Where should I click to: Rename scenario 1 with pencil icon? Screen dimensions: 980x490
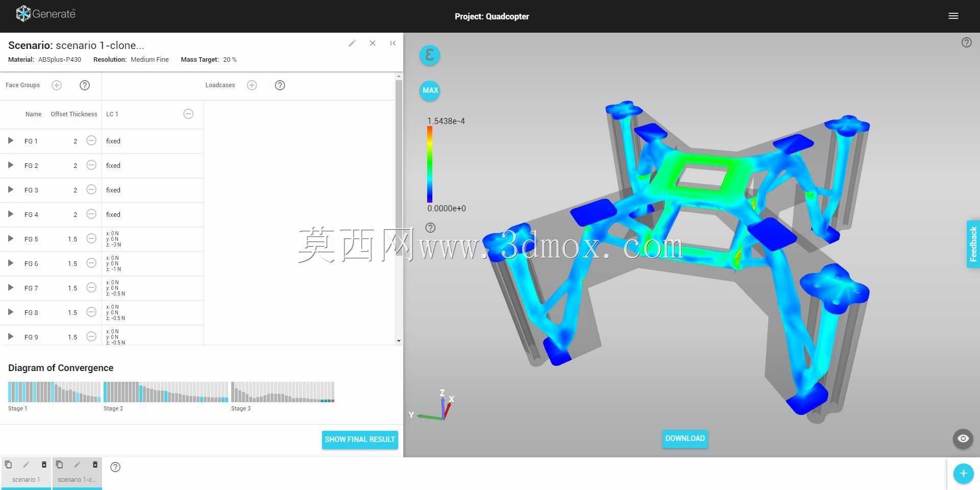tap(26, 464)
